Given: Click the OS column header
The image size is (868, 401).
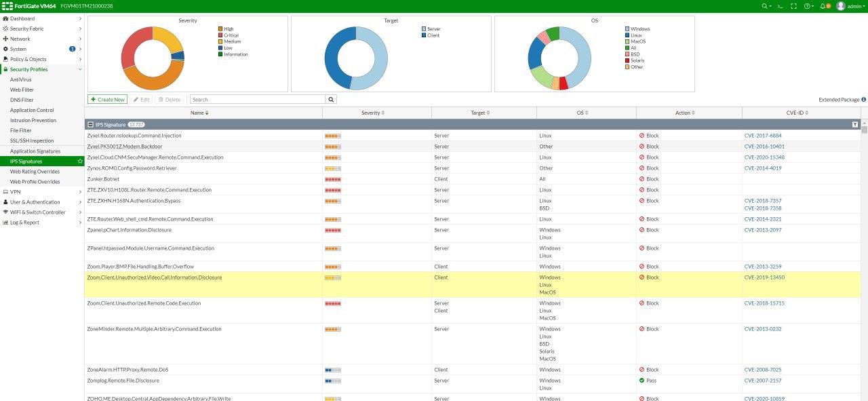Looking at the screenshot, I should (x=587, y=113).
